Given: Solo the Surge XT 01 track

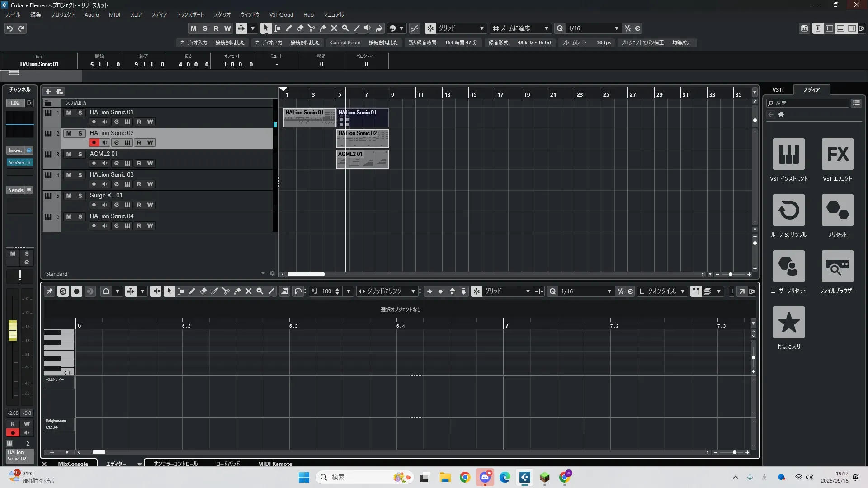Looking at the screenshot, I should click(80, 196).
